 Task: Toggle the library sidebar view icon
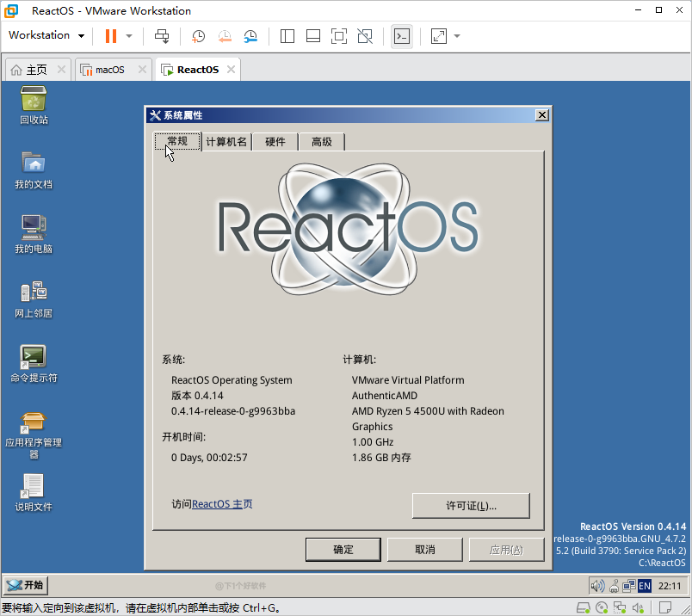point(287,36)
